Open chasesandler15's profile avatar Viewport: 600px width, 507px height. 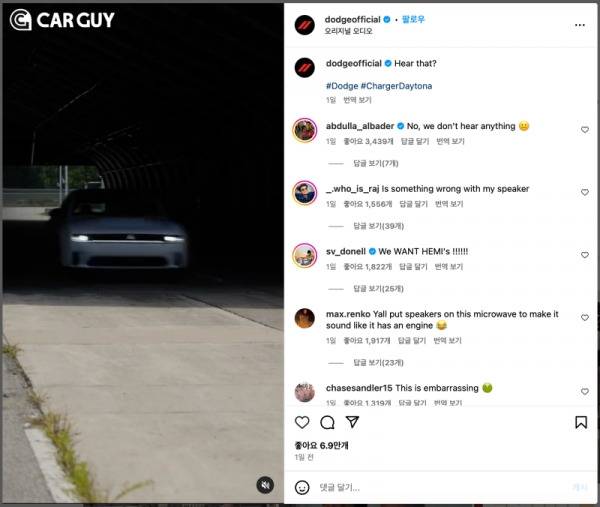[305, 391]
